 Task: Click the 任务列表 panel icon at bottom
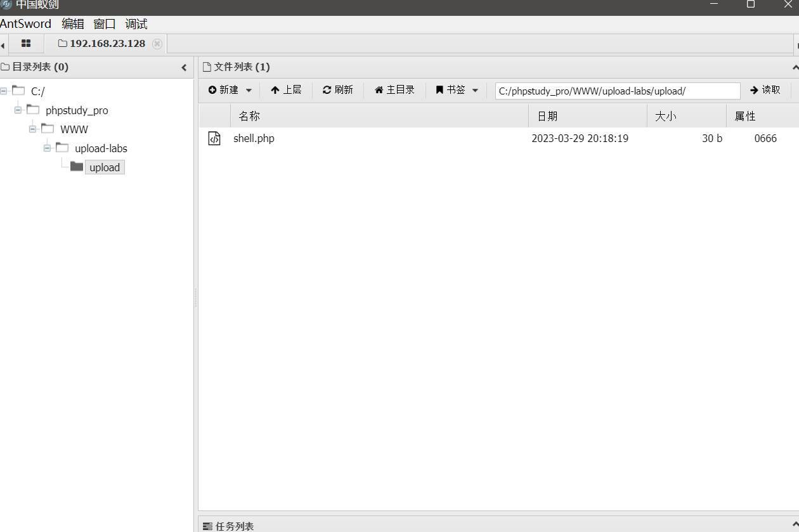[207, 526]
